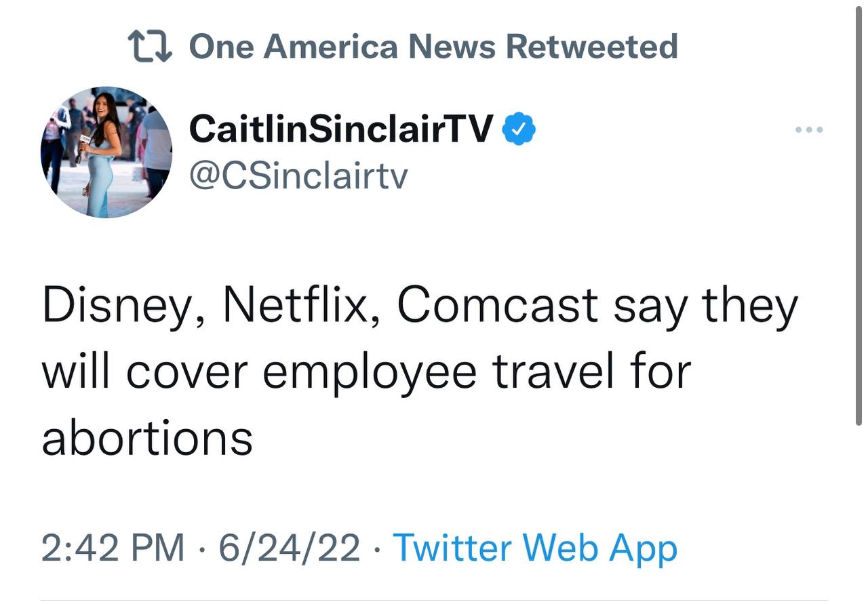Click the word abortions in the tweet
868x604 pixels.
147,437
